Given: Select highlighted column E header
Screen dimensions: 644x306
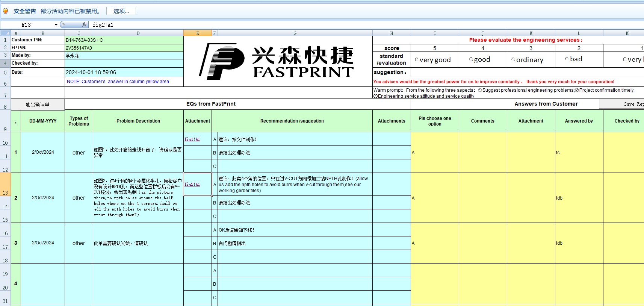Looking at the screenshot, I should tap(198, 33).
